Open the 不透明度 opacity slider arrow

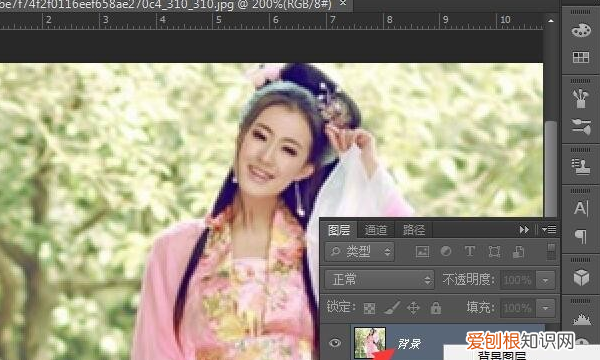(x=545, y=280)
